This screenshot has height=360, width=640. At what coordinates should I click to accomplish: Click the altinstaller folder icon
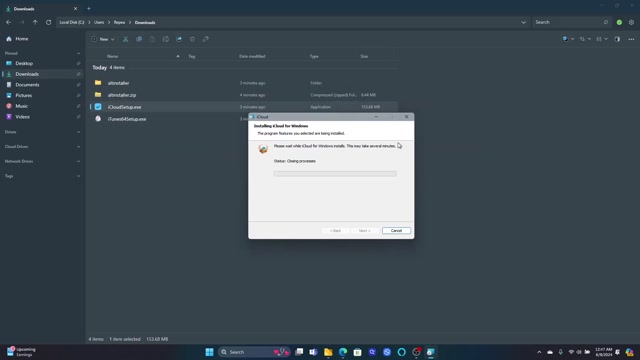(98, 83)
